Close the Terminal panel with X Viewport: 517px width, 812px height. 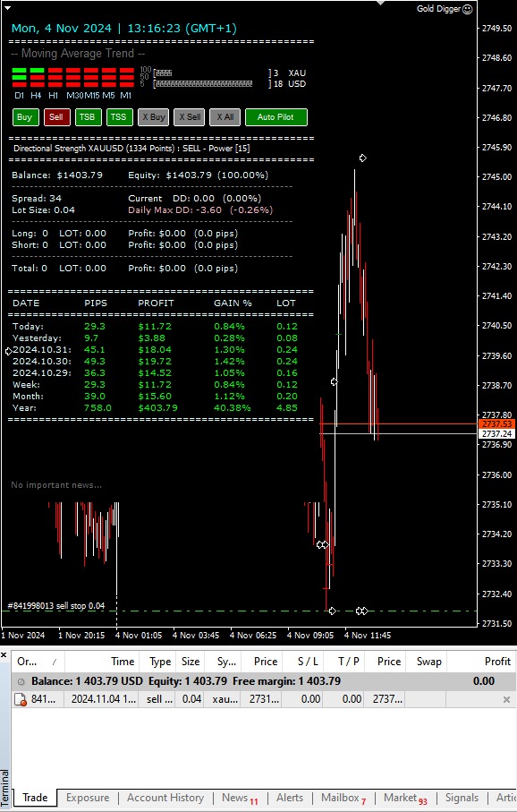click(x=4, y=655)
